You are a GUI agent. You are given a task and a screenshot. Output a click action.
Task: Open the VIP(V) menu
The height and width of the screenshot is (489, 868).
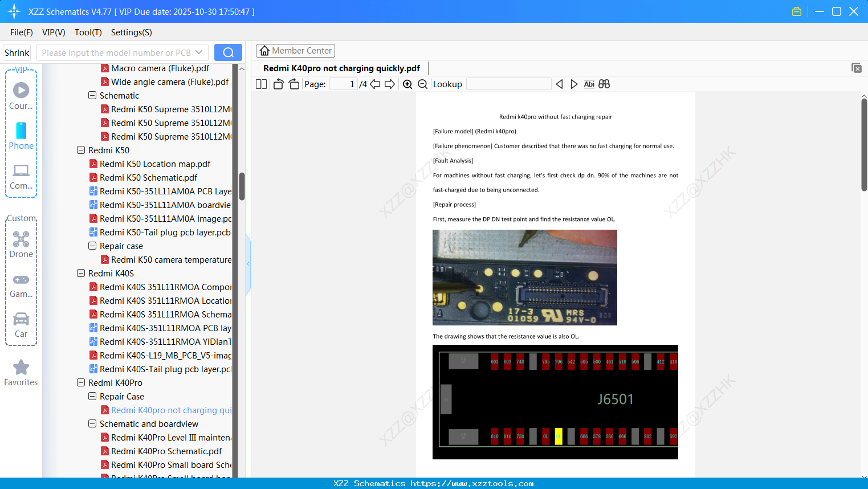[x=54, y=32]
